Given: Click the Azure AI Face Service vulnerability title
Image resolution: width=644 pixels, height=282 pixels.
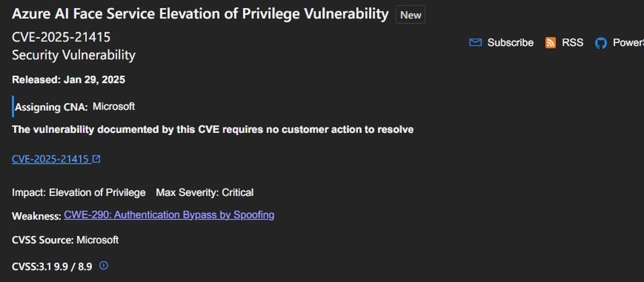Looking at the screenshot, I should pos(200,14).
